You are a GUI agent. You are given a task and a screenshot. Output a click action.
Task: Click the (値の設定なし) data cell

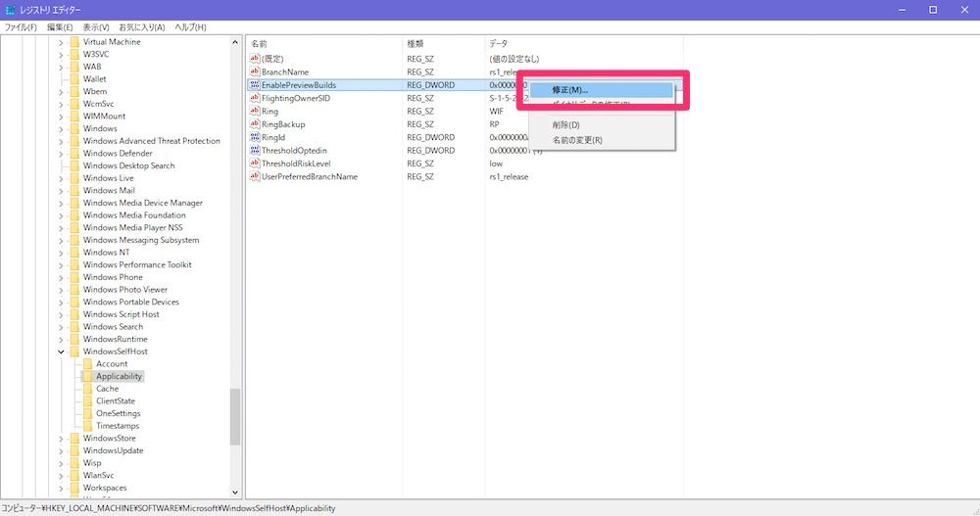[514, 59]
